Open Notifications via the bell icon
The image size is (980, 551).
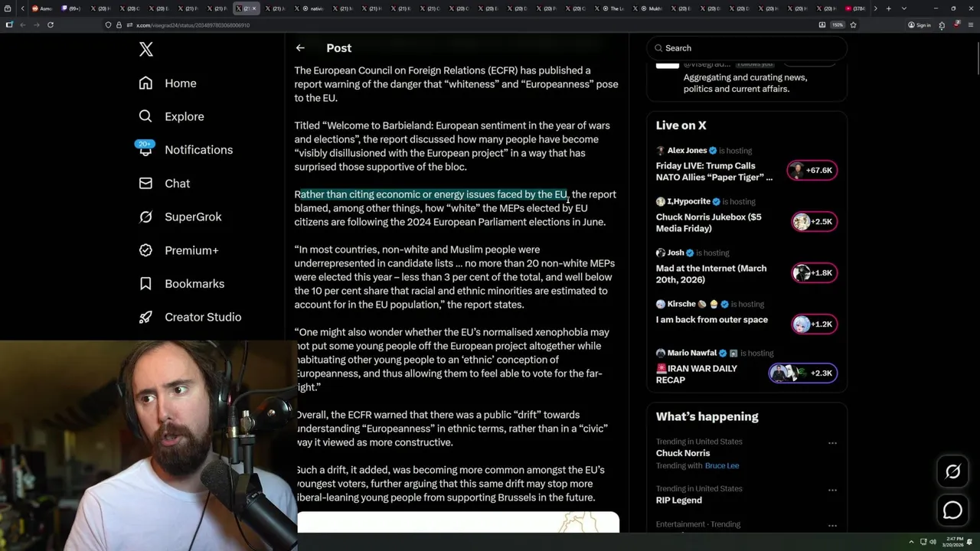click(x=145, y=150)
